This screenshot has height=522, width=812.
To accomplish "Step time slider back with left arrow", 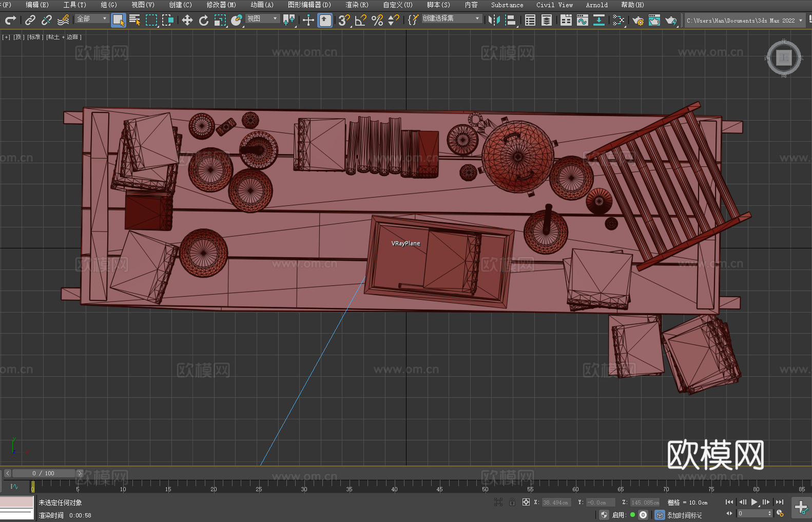I will coord(8,473).
